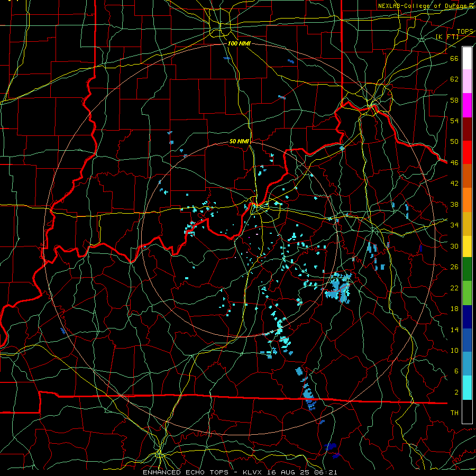Click the "58" legend value
The image size is (476, 476).
click(x=454, y=100)
